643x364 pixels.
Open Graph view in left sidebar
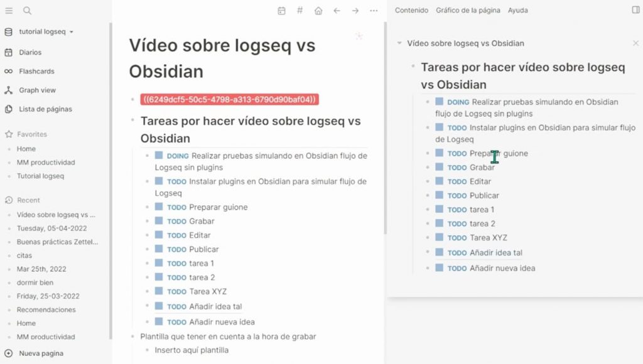point(37,90)
